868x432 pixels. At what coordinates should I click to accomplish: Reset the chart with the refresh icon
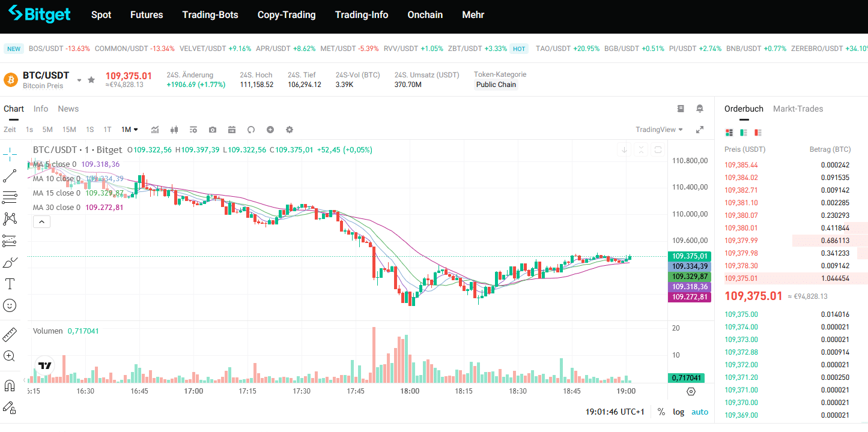click(251, 130)
